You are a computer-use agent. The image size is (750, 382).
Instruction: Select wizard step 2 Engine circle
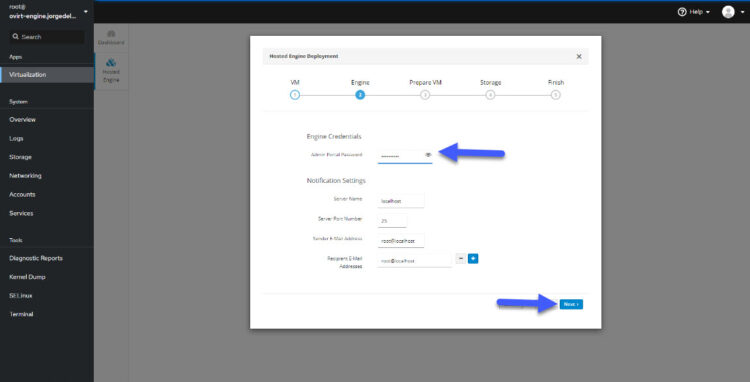[360, 95]
